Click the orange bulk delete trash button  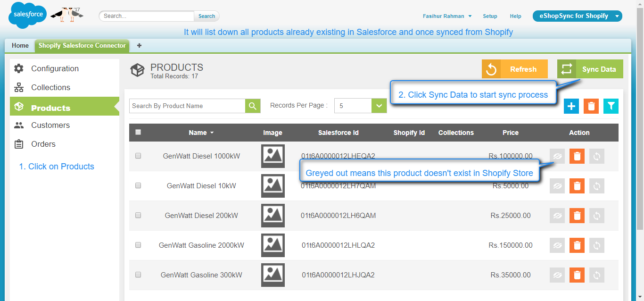point(591,106)
